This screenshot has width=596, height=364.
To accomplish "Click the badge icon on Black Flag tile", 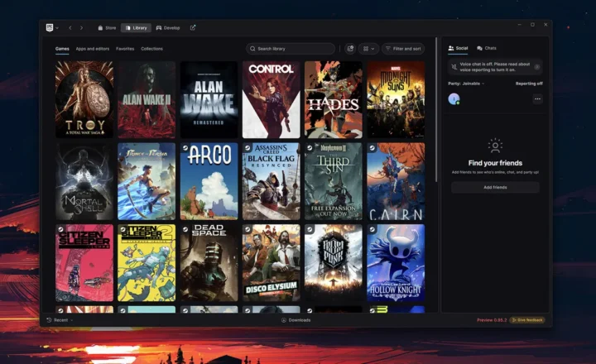I will 248,148.
